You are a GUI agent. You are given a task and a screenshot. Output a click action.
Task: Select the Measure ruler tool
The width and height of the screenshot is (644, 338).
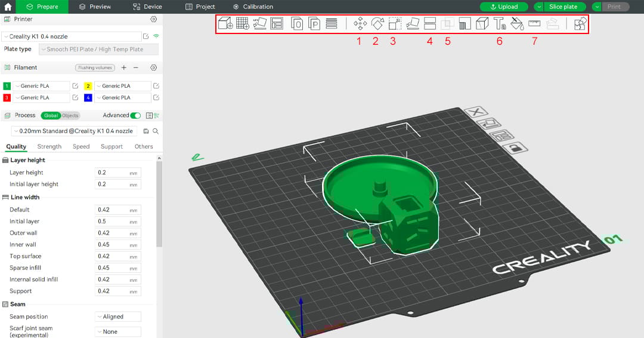[534, 24]
